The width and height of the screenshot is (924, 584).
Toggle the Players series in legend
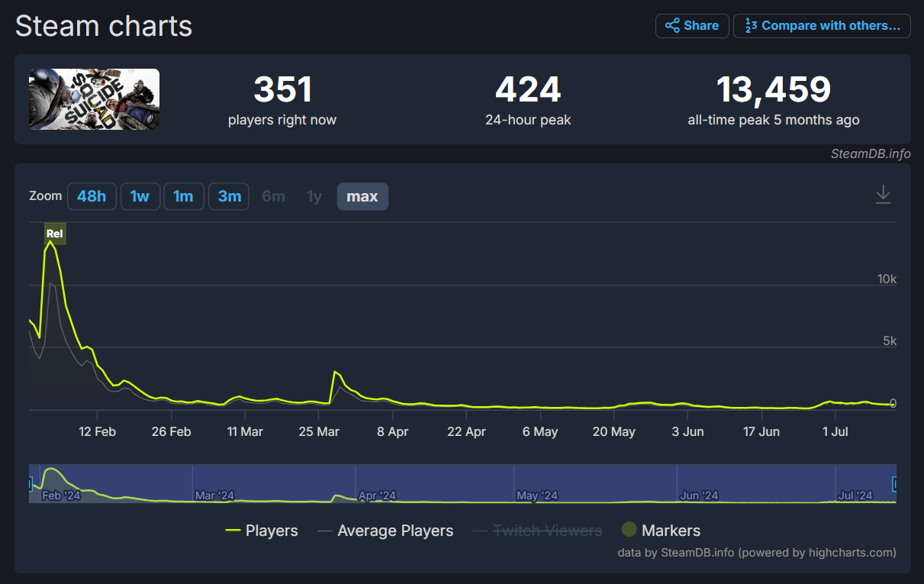click(x=262, y=531)
